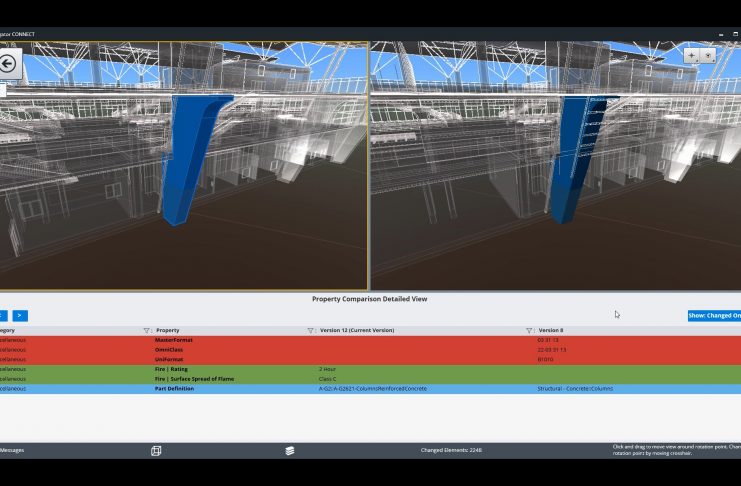The width and height of the screenshot is (741, 486).
Task: Open the layers stack icon in status bar
Action: click(290, 451)
